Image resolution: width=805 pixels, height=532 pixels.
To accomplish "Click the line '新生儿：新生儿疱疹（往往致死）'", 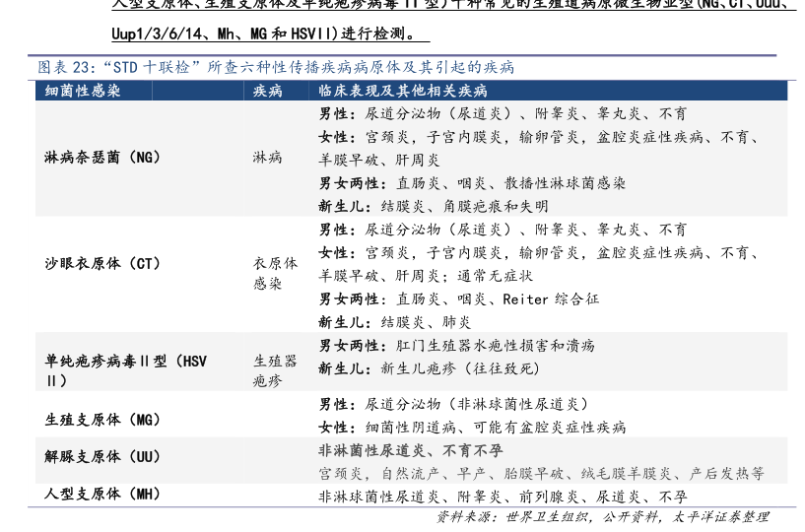I will pyautogui.click(x=430, y=368).
